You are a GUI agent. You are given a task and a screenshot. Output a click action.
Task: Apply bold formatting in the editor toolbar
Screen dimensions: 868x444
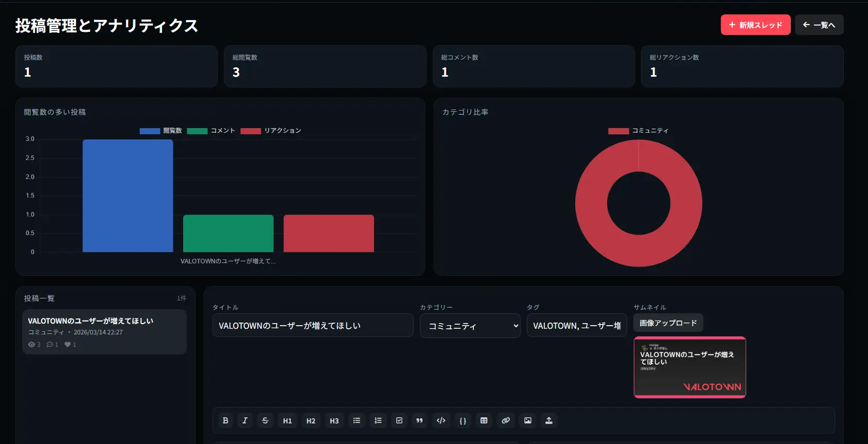[225, 420]
